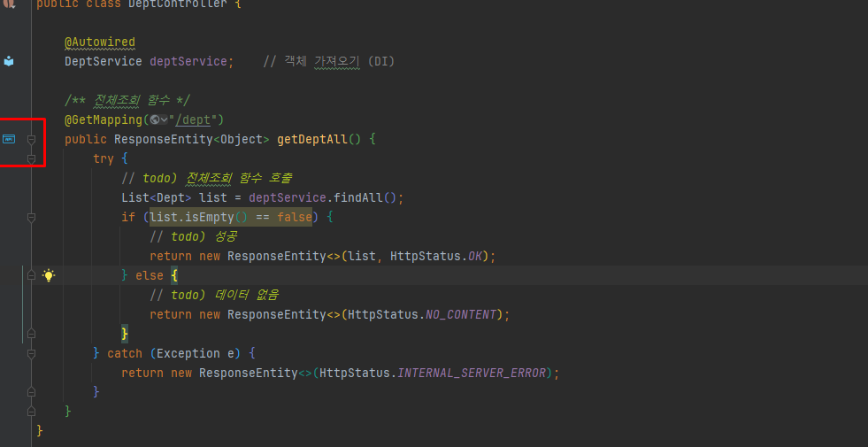868x447 pixels.
Task: Click the "// 객체 가져오기 (DI)" comment
Action: pos(329,61)
